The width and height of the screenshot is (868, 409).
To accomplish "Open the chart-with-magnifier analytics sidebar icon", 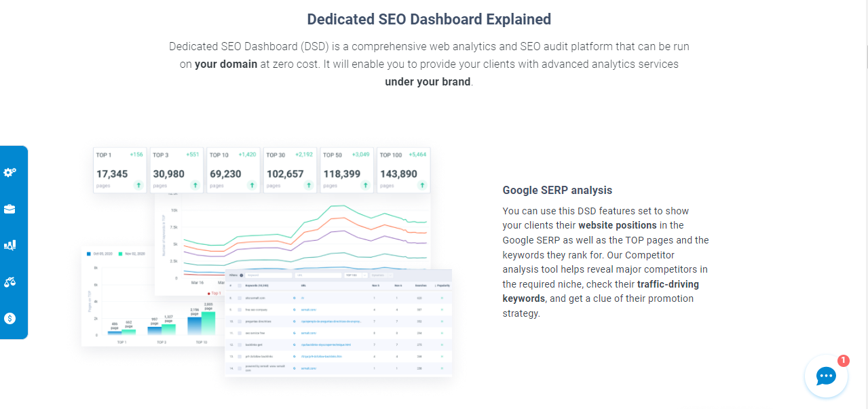I will coord(10,245).
